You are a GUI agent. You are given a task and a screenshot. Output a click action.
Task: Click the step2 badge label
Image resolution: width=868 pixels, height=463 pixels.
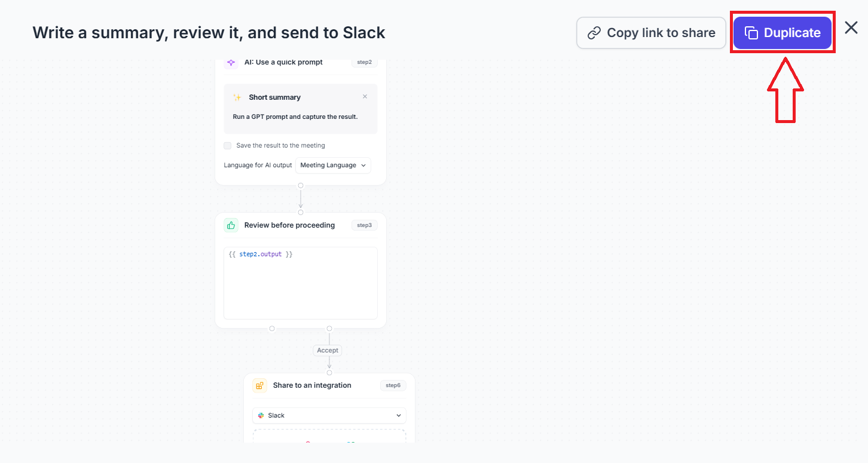point(365,62)
